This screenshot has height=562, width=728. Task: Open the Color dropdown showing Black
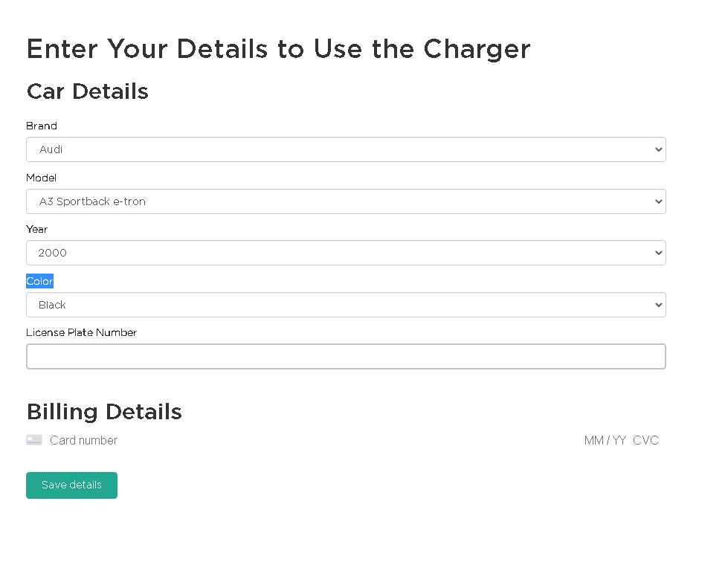point(346,305)
